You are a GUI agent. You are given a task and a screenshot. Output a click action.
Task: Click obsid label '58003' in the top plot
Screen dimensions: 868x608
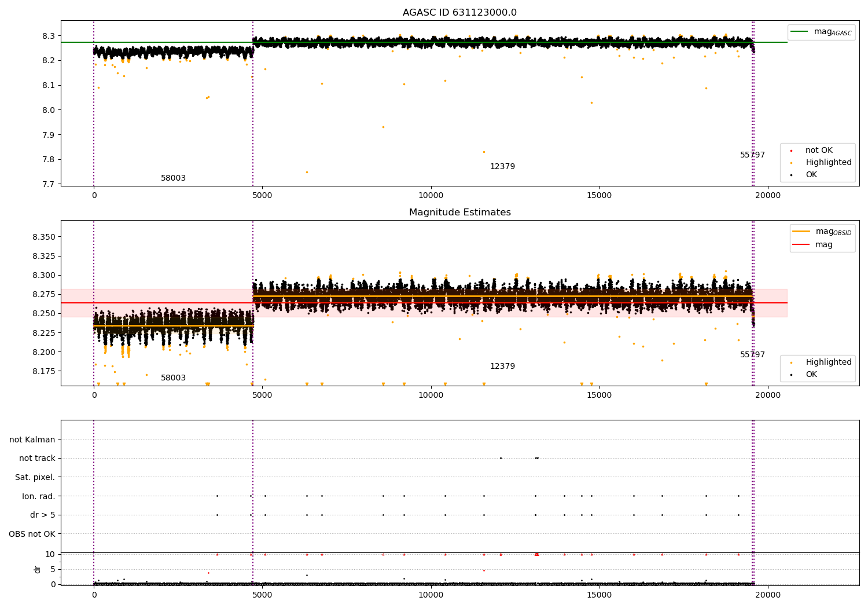coord(173,178)
